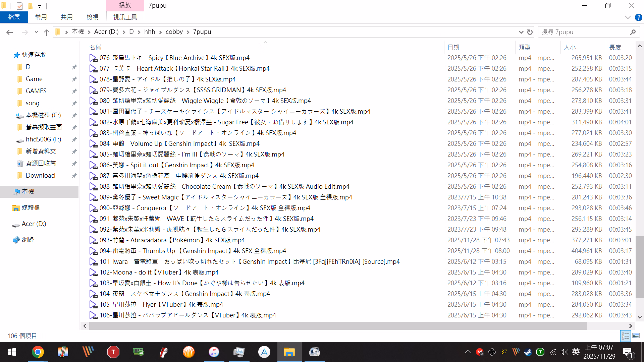Open the Steam tray icon
Image resolution: width=644 pixels, height=362 pixels.
click(x=528, y=352)
